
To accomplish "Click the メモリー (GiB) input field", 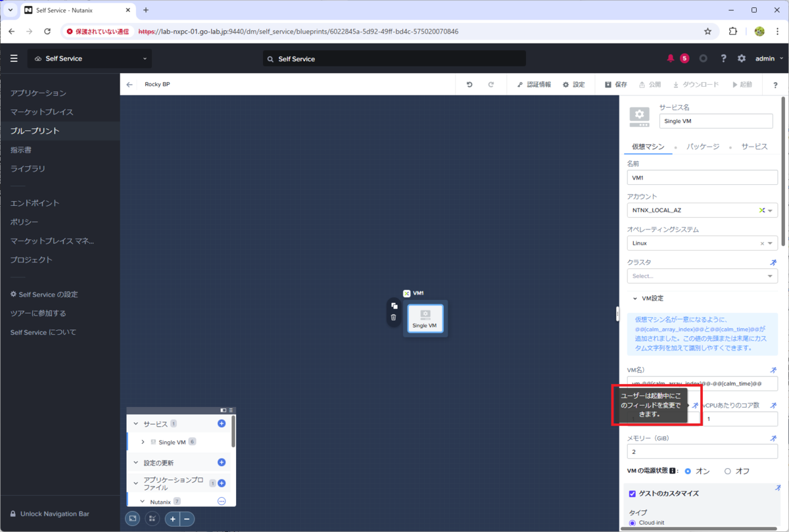I will [702, 452].
